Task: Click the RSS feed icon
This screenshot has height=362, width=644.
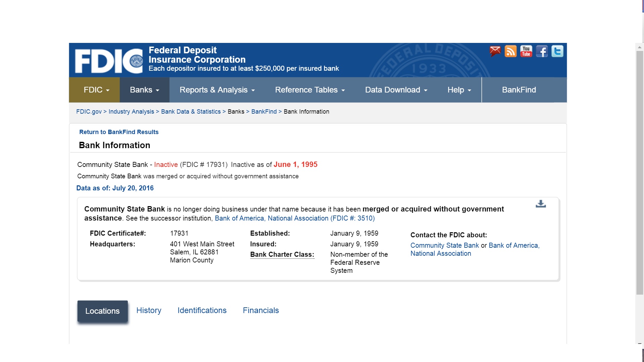Action: 511,51
